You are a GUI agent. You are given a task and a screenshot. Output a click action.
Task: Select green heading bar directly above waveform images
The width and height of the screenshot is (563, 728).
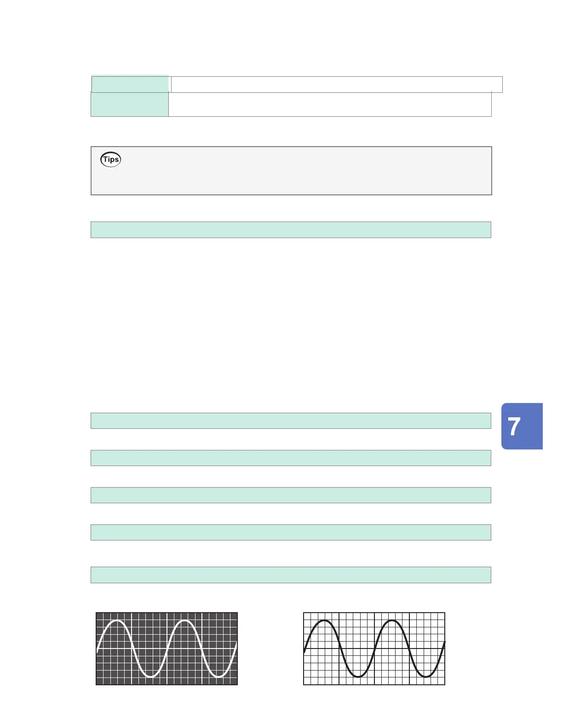coord(291,575)
